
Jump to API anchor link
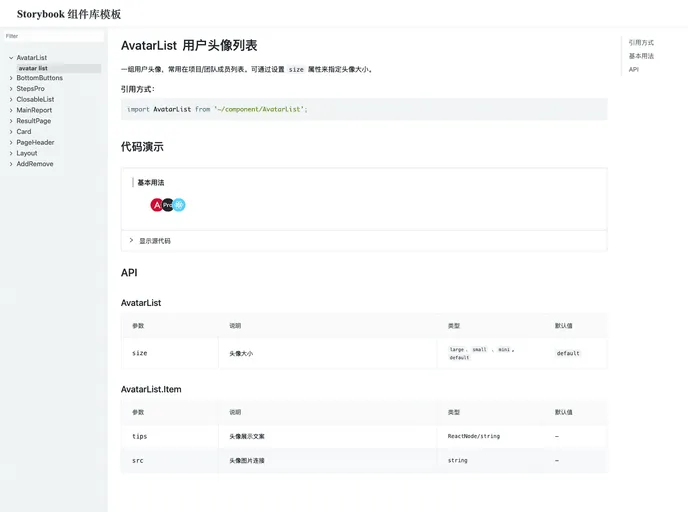(634, 69)
